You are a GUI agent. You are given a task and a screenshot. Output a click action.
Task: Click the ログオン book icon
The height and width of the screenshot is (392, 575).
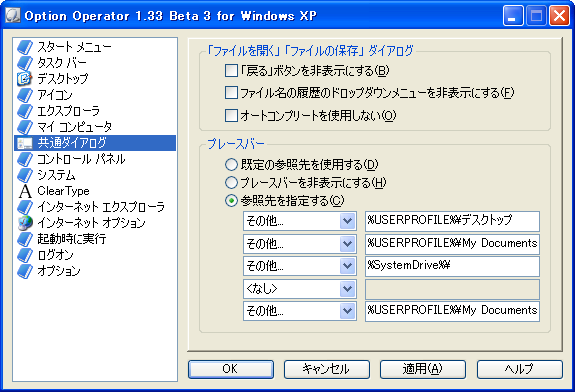click(x=25, y=255)
